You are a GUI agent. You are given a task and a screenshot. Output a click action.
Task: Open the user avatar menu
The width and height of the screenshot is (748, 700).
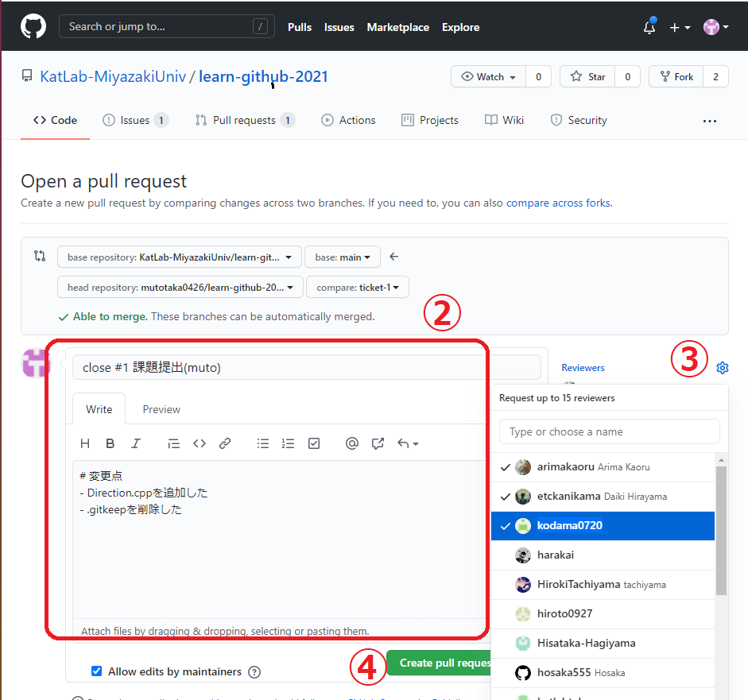click(x=715, y=27)
